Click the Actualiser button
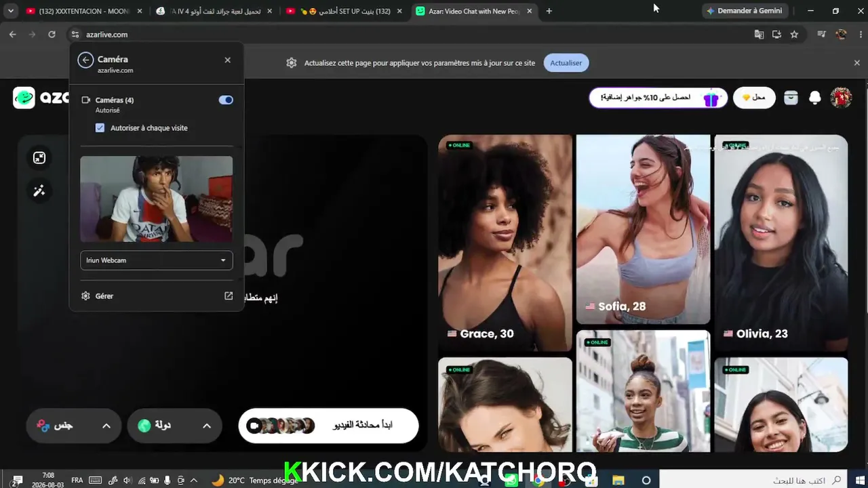The height and width of the screenshot is (488, 868). click(566, 63)
